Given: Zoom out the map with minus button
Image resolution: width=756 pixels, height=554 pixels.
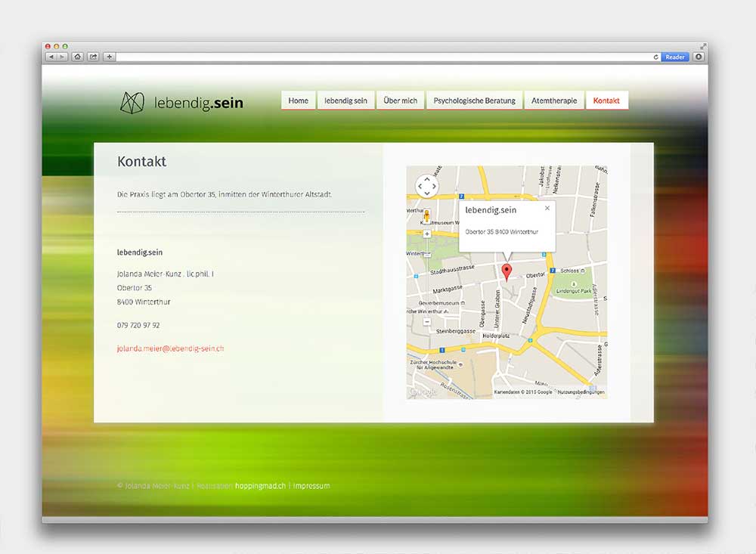Looking at the screenshot, I should click(x=426, y=322).
